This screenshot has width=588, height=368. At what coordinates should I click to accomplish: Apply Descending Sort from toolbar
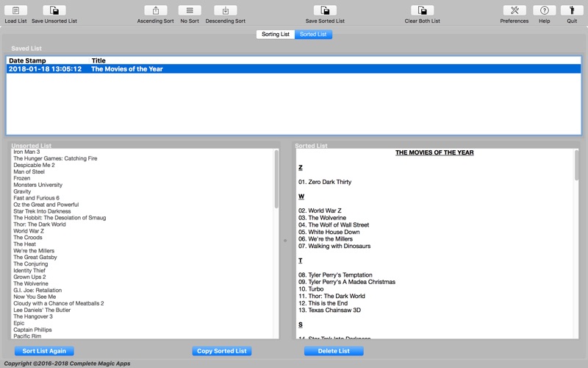226,10
